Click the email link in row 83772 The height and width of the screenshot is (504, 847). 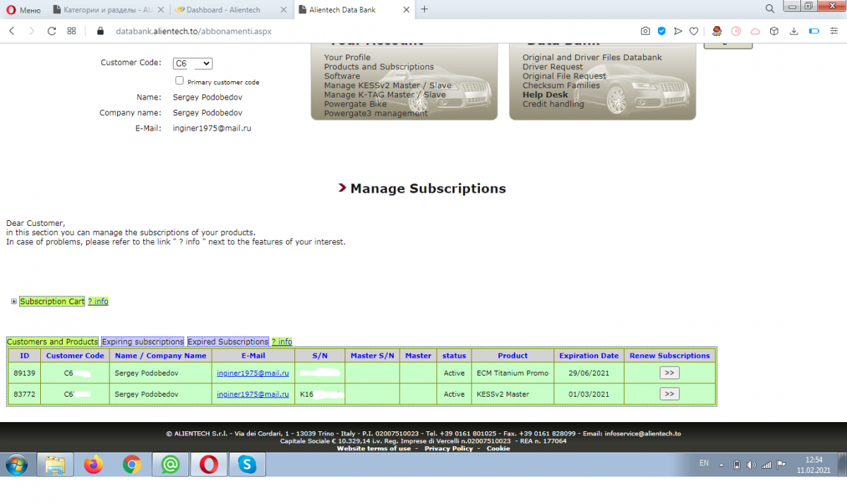point(253,394)
